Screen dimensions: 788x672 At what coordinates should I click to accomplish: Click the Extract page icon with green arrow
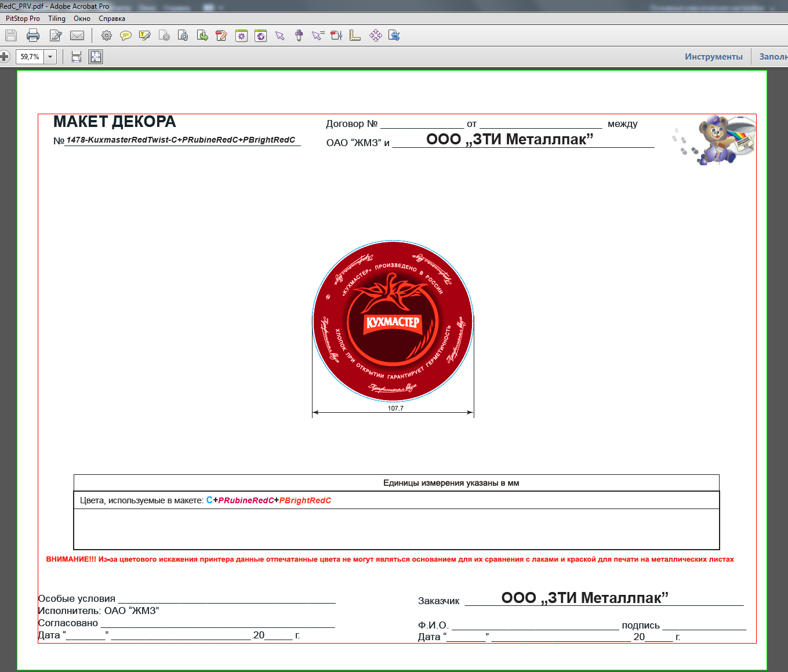(202, 36)
